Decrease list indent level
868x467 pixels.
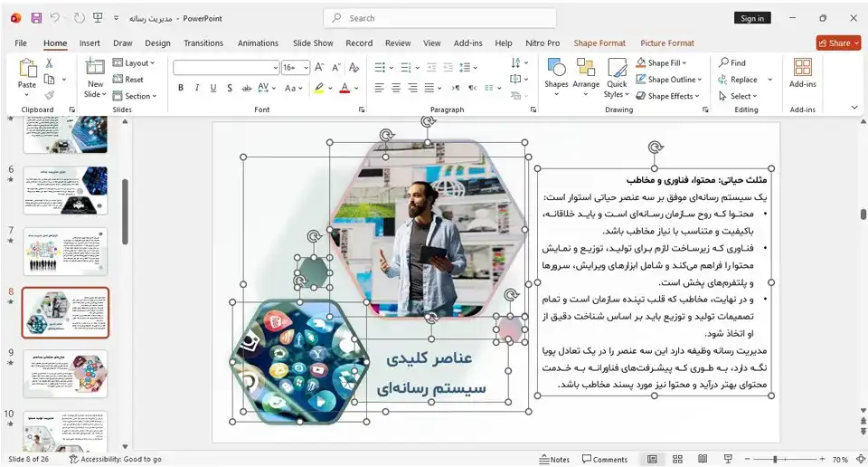click(432, 68)
